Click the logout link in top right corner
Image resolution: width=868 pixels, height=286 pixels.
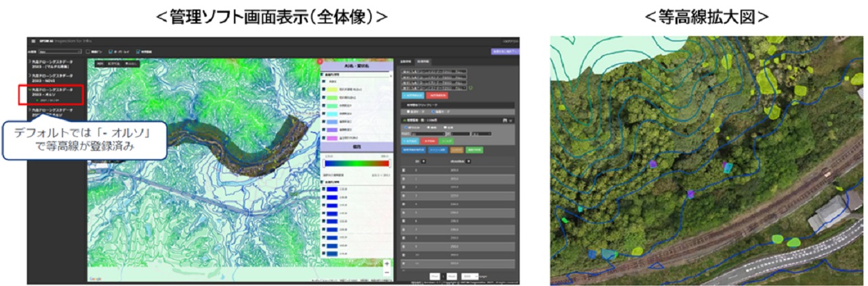(x=511, y=41)
